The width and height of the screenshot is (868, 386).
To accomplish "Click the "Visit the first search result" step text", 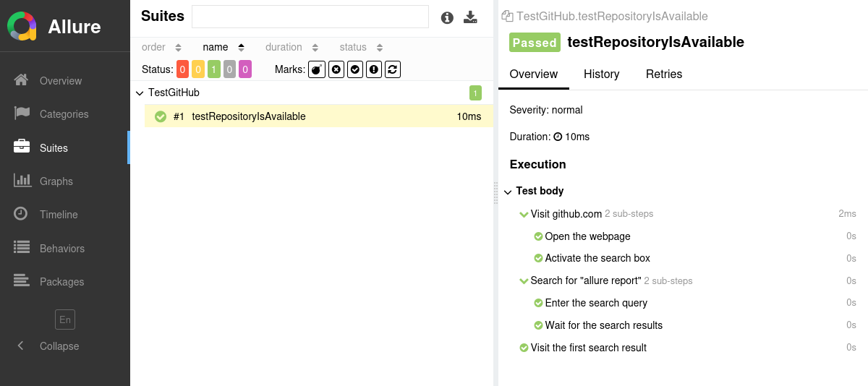I will click(589, 348).
